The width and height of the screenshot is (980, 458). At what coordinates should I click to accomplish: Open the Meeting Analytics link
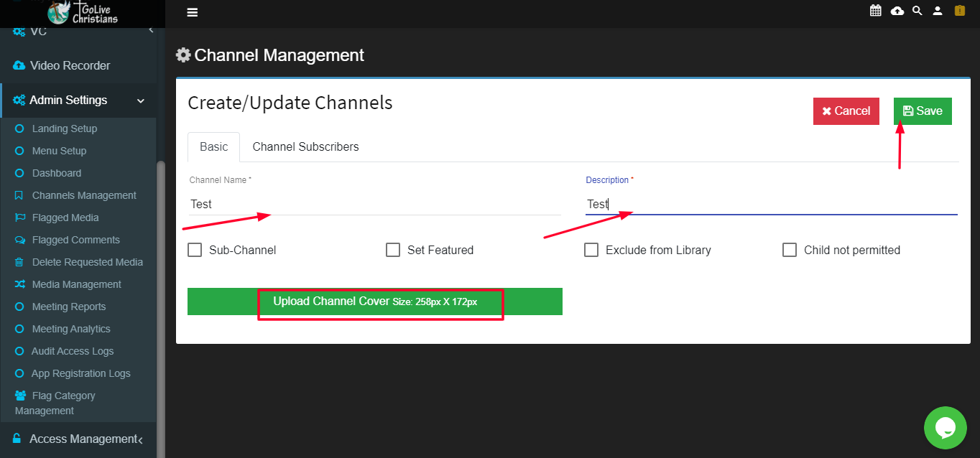pos(71,329)
